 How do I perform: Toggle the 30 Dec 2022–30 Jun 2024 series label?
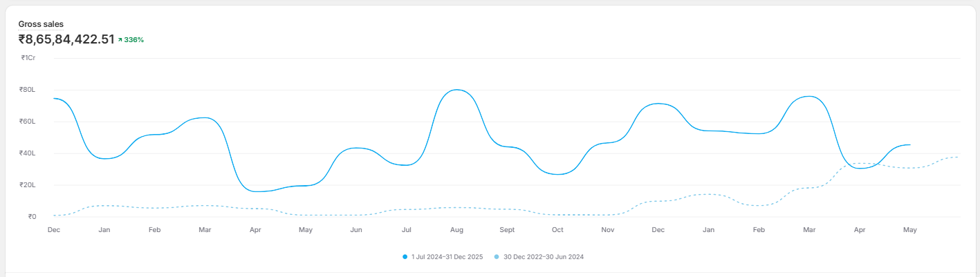[x=543, y=257]
